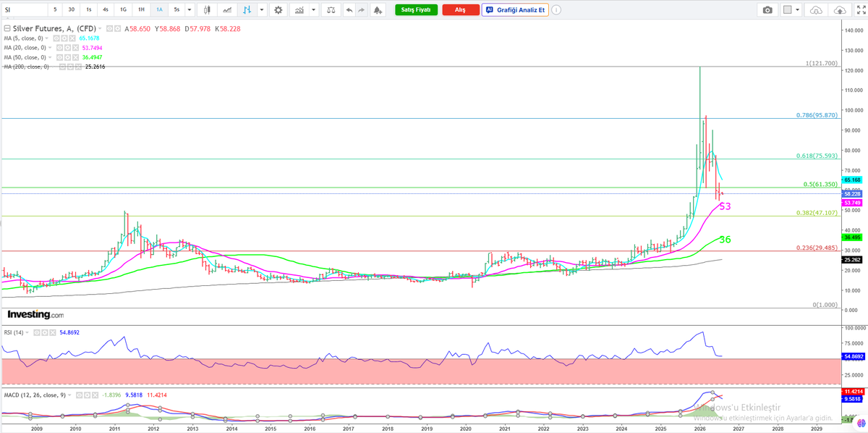Screen dimensions: 868x433
Task: Switch to 5s interval
Action: coord(176,10)
